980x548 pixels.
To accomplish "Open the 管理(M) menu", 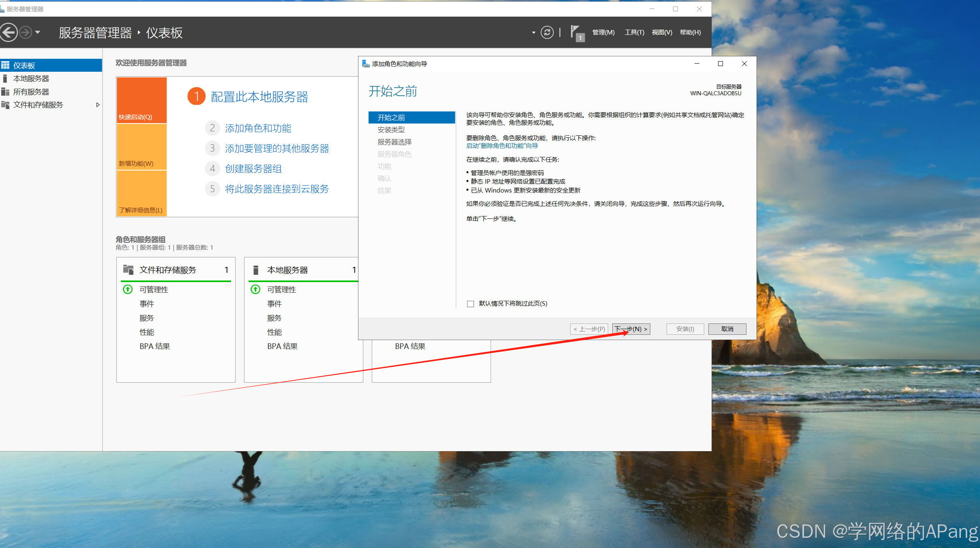I will (603, 32).
